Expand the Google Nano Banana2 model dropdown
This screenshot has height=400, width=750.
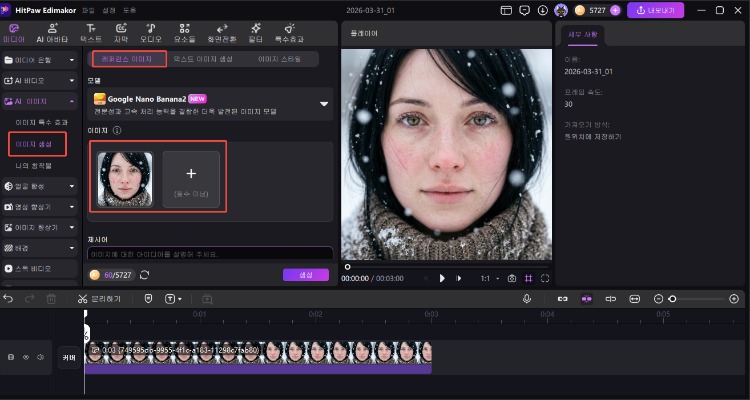(x=323, y=103)
